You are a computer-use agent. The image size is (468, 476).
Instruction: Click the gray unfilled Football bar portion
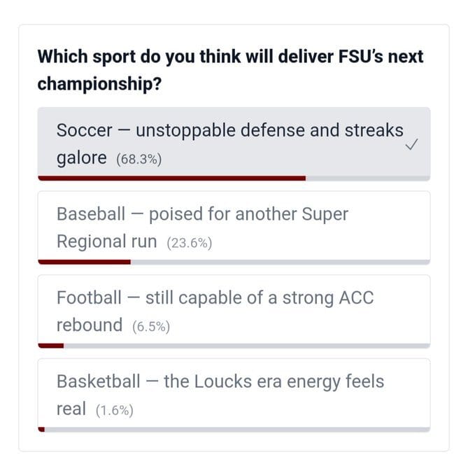[x=246, y=345]
